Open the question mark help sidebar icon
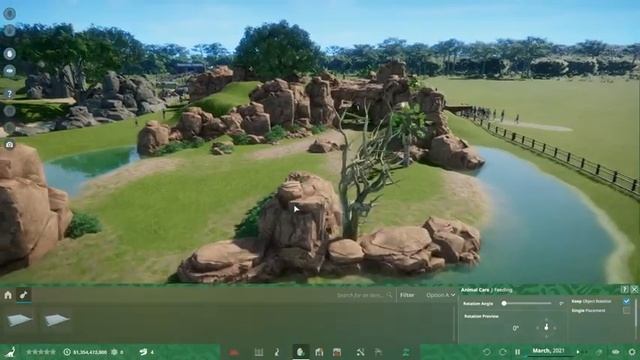This screenshot has height=360, width=640. (9, 93)
